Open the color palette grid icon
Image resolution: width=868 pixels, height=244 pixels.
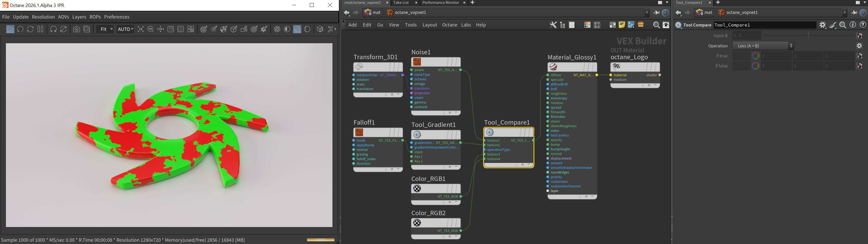tap(587, 25)
